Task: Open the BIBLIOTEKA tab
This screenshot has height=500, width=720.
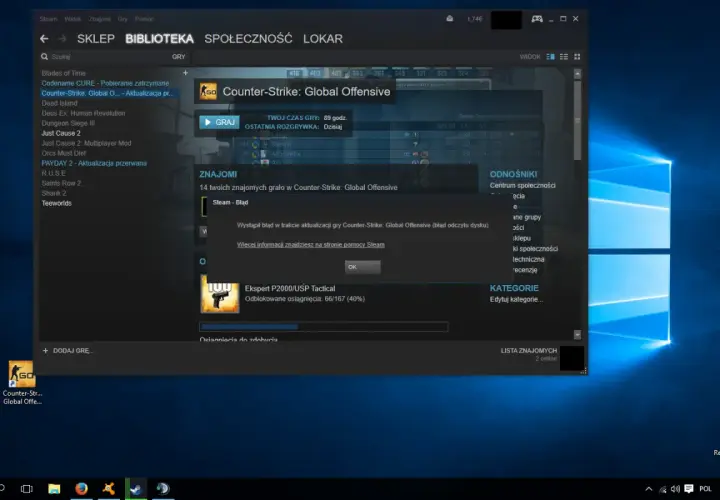Action: [x=159, y=39]
